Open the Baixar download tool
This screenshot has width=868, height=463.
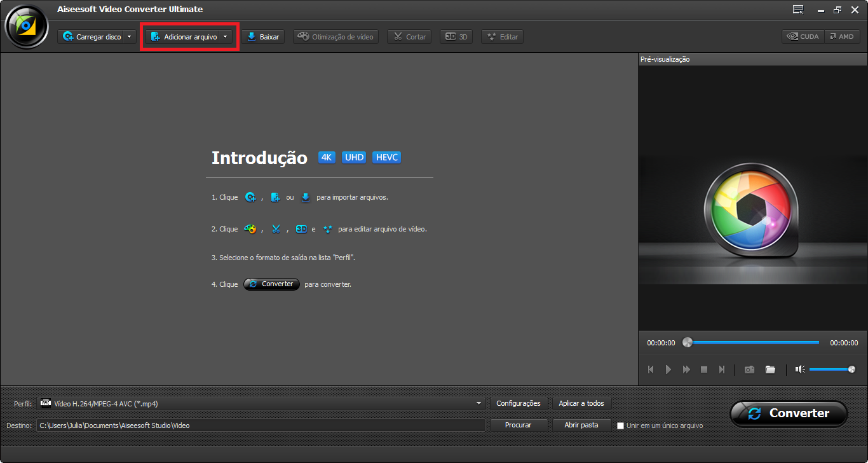pyautogui.click(x=262, y=36)
